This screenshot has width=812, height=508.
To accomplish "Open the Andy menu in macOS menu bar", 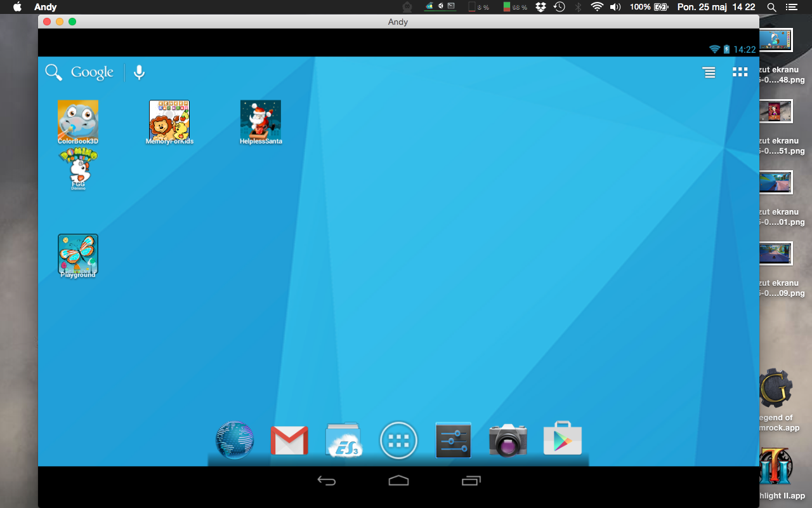I will click(45, 7).
